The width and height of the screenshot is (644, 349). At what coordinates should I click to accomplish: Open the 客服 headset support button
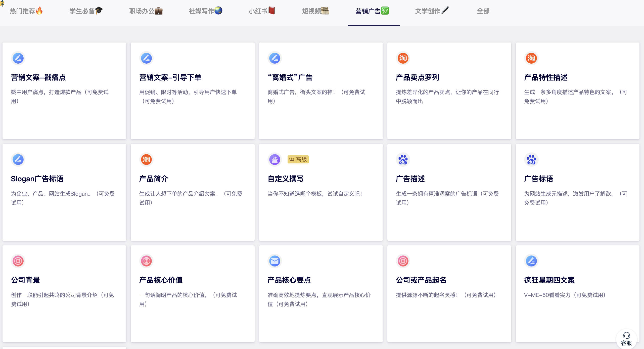click(626, 339)
